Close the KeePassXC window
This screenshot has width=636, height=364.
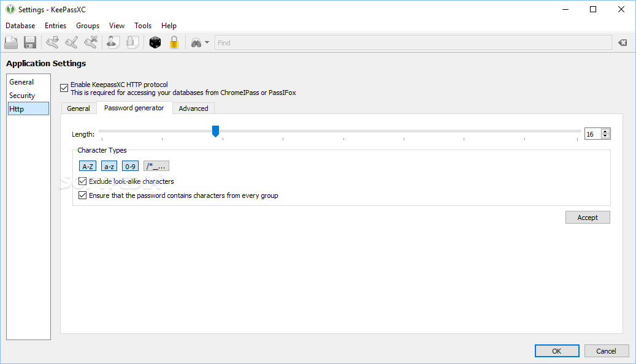pyautogui.click(x=621, y=9)
